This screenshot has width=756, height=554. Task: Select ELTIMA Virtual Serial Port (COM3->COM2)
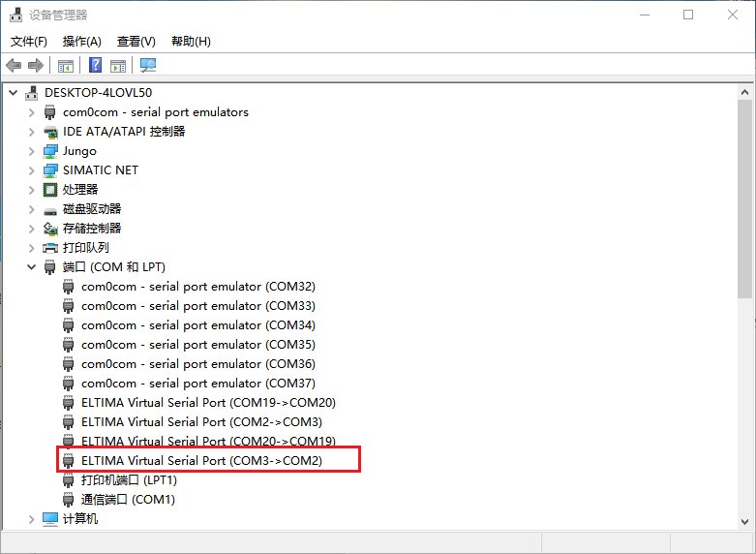pyautogui.click(x=201, y=461)
